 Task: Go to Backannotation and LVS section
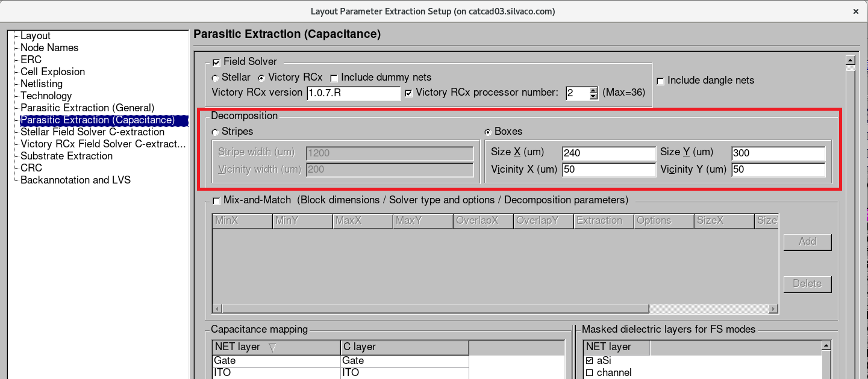(x=75, y=180)
